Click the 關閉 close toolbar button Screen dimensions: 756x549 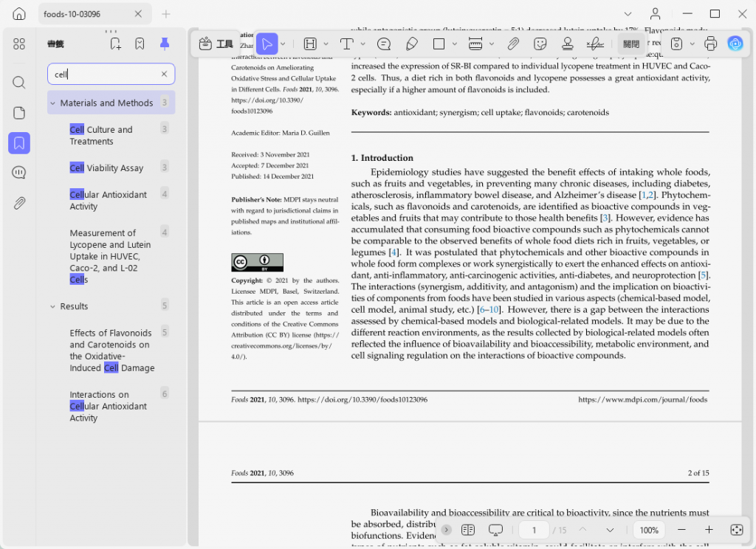pyautogui.click(x=631, y=44)
